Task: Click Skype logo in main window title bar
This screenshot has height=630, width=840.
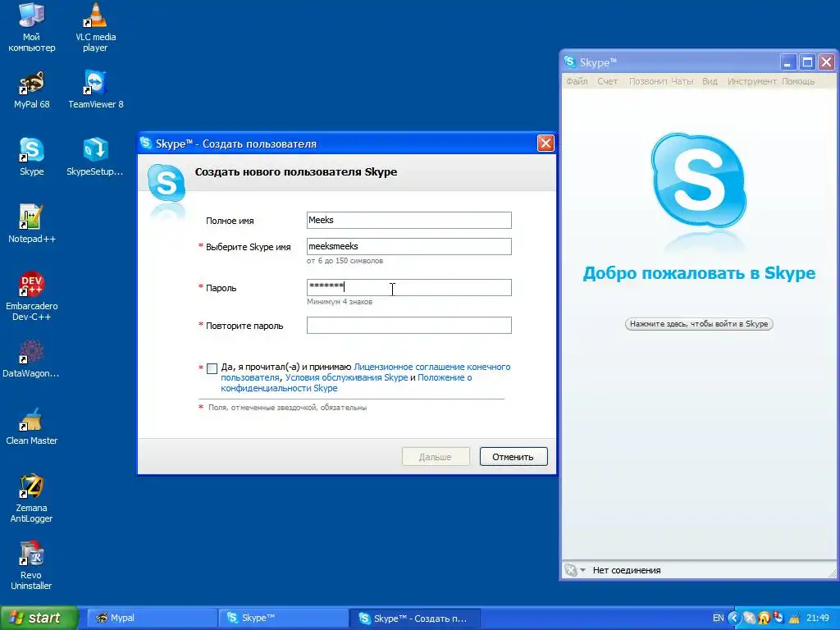Action: 570,62
